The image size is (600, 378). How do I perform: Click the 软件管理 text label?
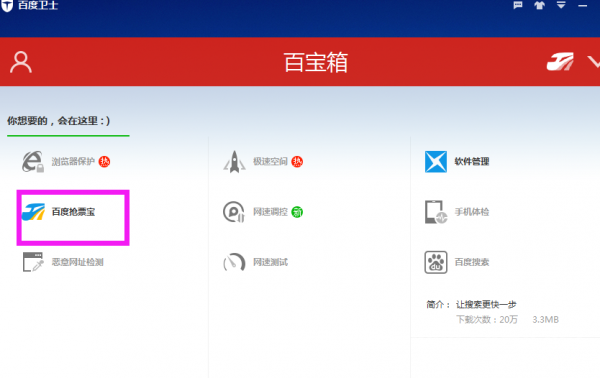point(472,161)
